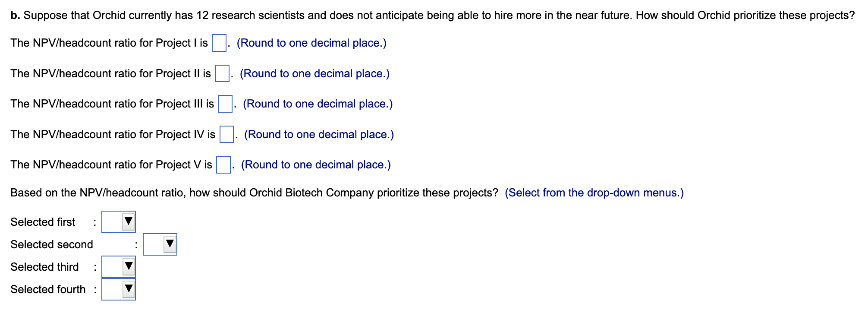Image resolution: width=868 pixels, height=310 pixels.
Task: Click the rounding hint beside Project V
Action: [316, 165]
